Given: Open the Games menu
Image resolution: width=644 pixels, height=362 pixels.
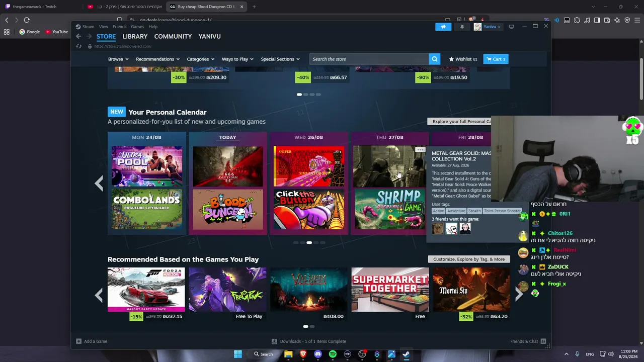Looking at the screenshot, I should click(137, 27).
